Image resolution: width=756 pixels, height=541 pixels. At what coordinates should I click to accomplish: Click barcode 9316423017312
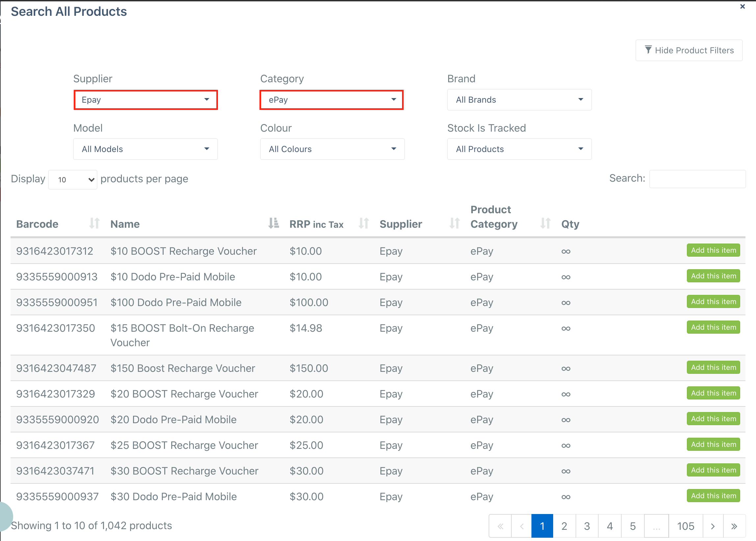[55, 251]
